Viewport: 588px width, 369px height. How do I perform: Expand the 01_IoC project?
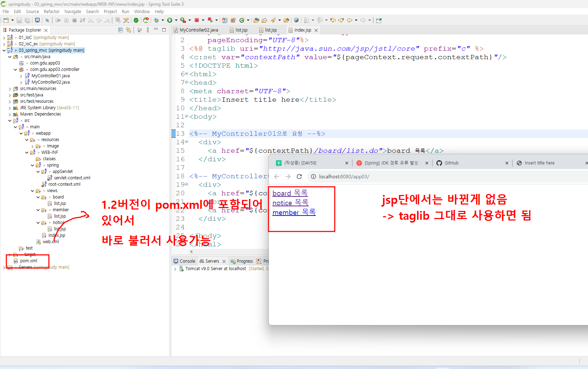tap(4, 38)
